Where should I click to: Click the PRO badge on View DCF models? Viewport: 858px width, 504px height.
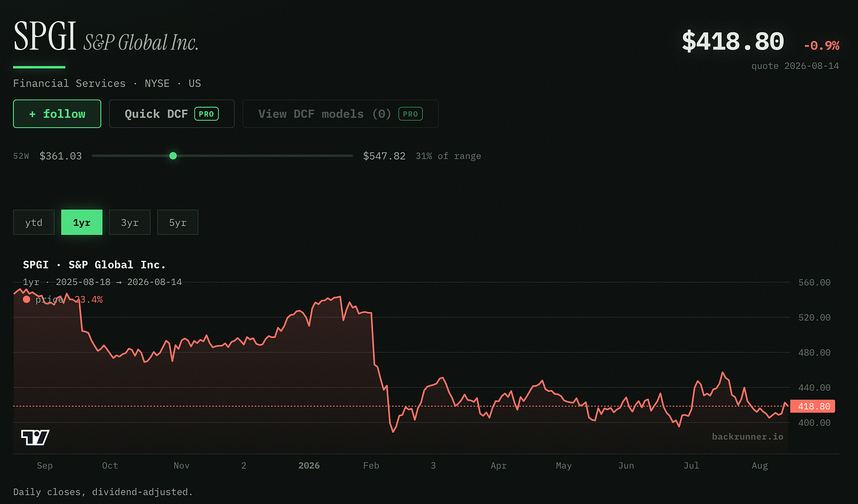pyautogui.click(x=411, y=114)
